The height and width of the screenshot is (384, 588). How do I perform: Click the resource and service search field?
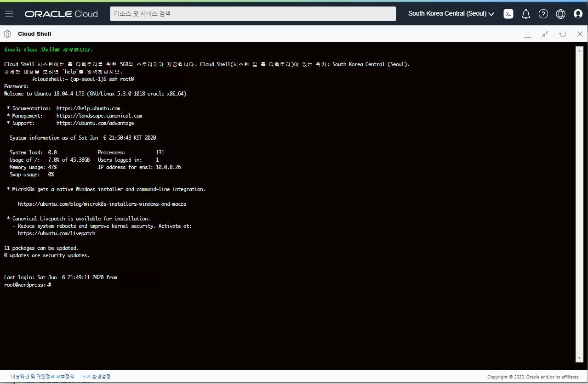(253, 14)
